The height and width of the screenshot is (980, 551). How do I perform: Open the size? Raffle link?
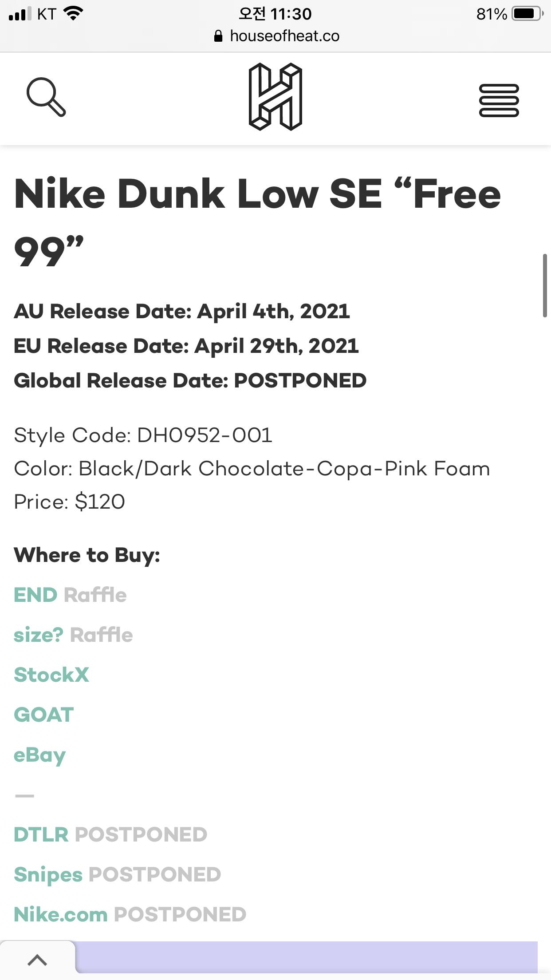73,635
